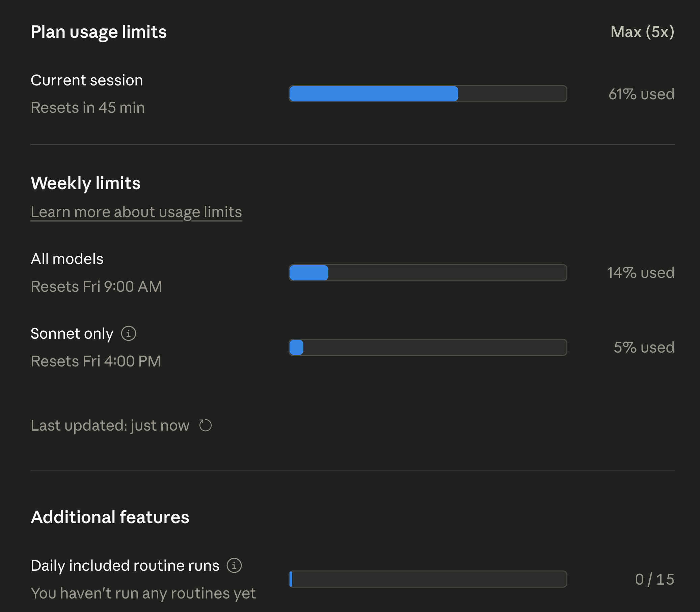This screenshot has height=612, width=700.
Task: Click Resets Fri 4:00 PM text
Action: (96, 361)
